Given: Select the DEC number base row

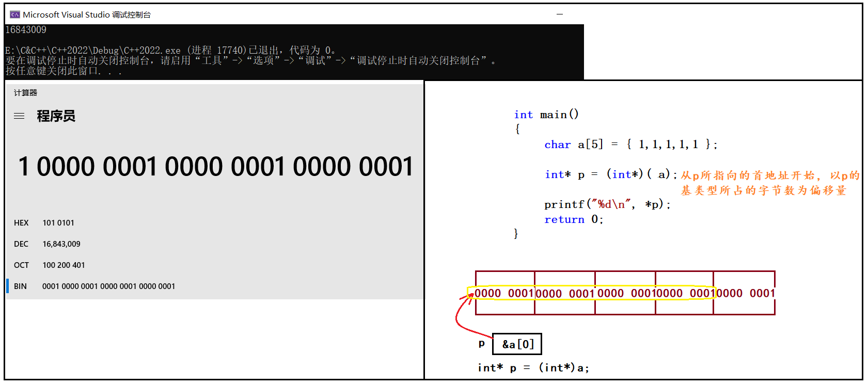Looking at the screenshot, I should point(214,244).
